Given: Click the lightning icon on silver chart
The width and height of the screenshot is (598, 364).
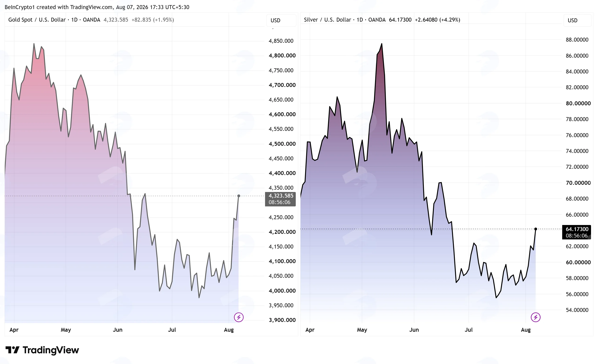Looking at the screenshot, I should [x=535, y=317].
